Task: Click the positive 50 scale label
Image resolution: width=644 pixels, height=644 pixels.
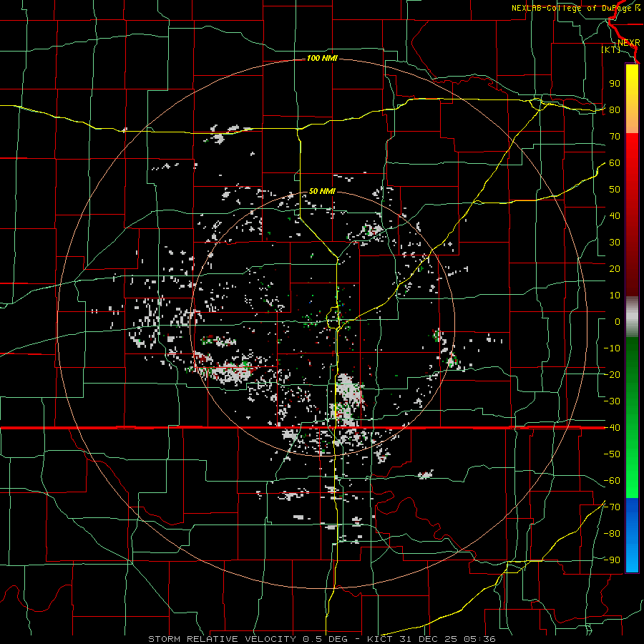Action: click(x=615, y=190)
